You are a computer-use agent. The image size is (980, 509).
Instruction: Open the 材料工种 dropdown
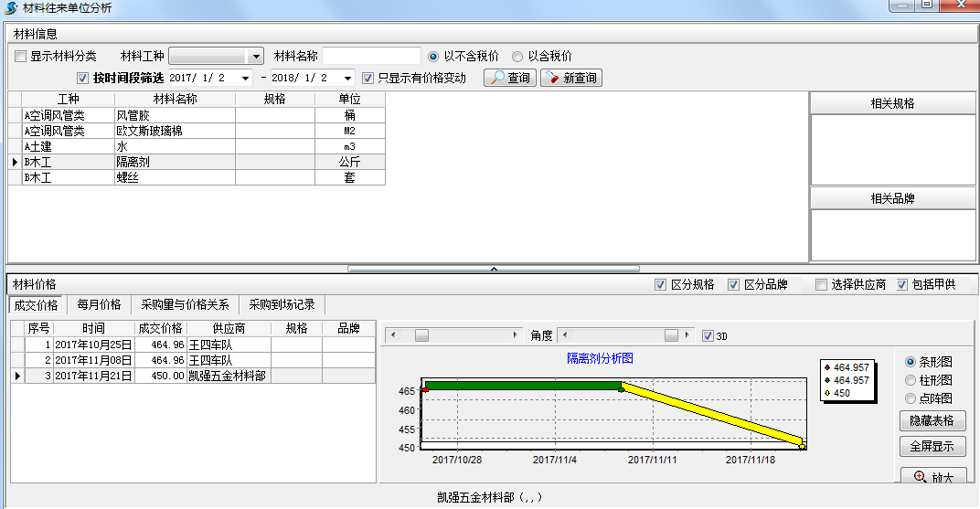tap(256, 56)
